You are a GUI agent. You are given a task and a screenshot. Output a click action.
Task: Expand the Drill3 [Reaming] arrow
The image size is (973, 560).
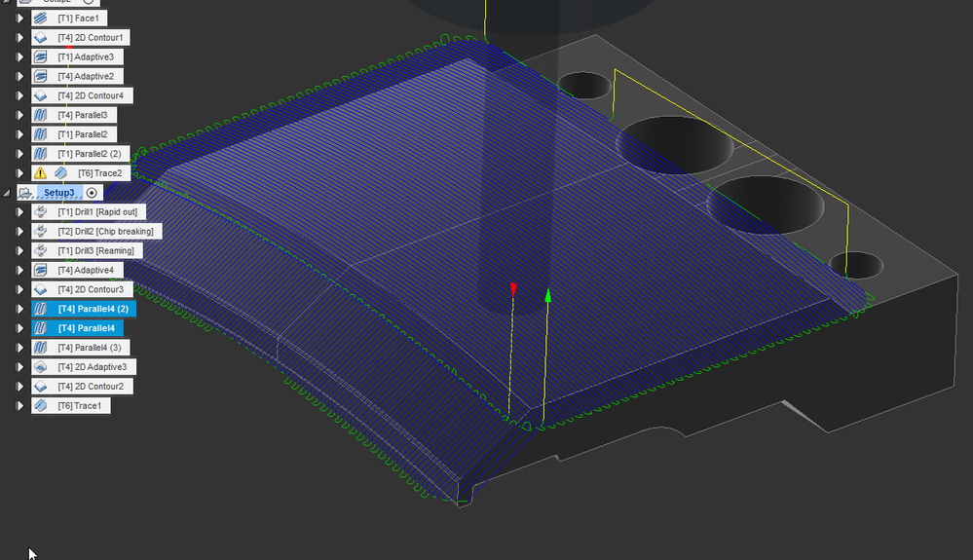pos(19,250)
